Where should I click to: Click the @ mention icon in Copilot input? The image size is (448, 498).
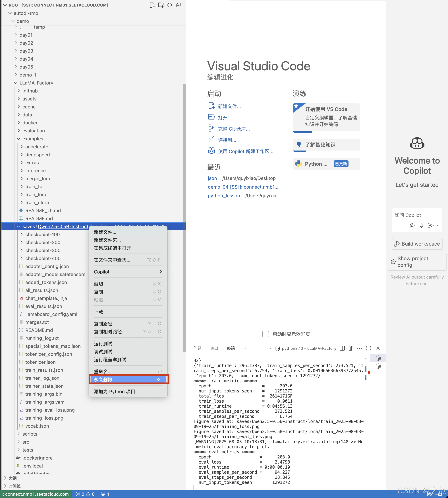click(412, 226)
